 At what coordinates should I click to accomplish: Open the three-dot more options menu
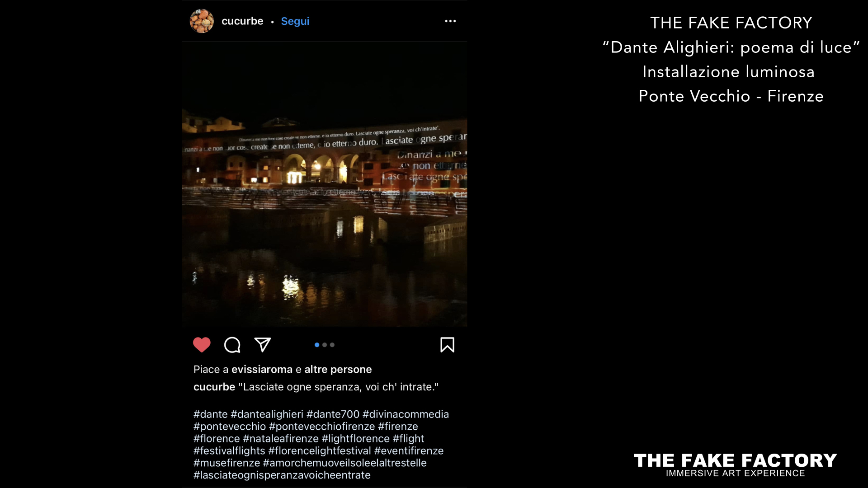450,21
